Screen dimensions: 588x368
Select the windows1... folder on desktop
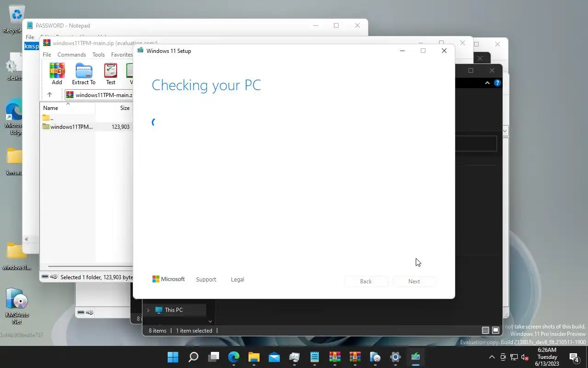point(17,256)
